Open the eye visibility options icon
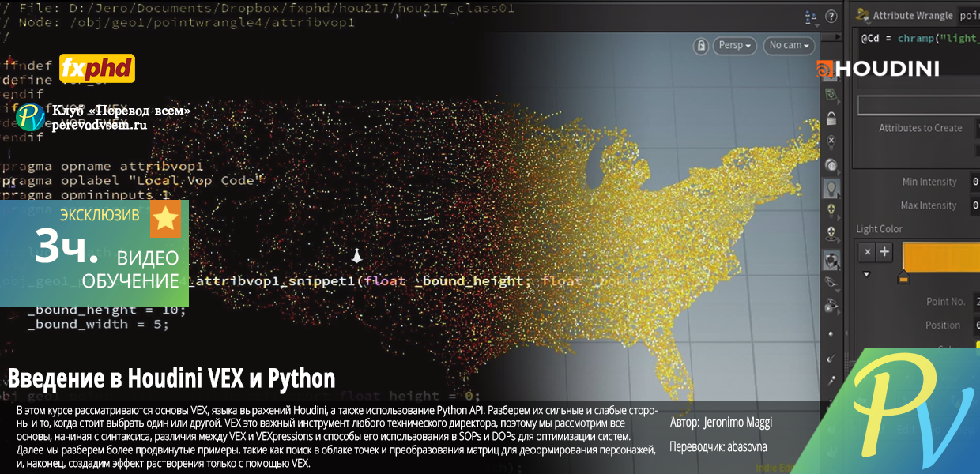This screenshot has height=474, width=980. pyautogui.click(x=831, y=282)
